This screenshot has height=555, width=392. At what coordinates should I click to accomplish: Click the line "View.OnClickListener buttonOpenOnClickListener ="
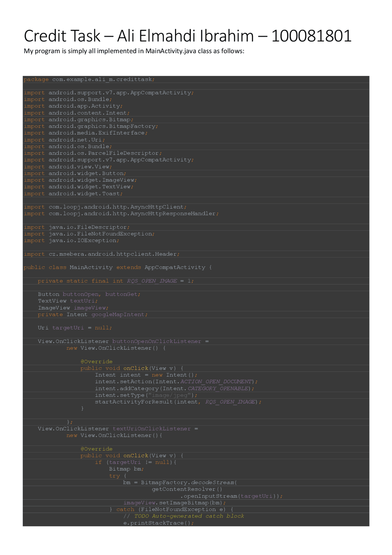[123, 341]
